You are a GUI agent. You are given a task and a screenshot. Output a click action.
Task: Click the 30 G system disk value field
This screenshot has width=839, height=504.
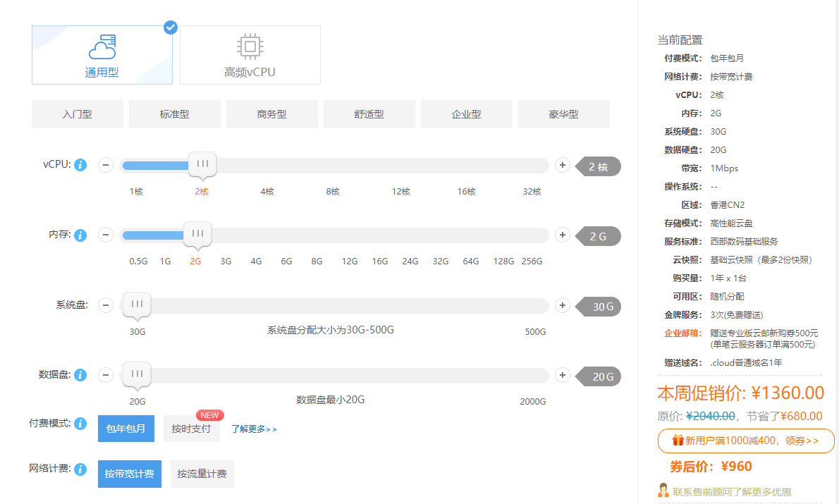click(x=598, y=307)
